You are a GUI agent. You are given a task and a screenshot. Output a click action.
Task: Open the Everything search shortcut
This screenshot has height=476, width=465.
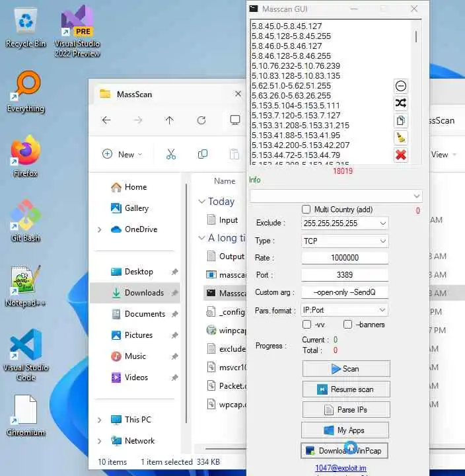tap(26, 92)
